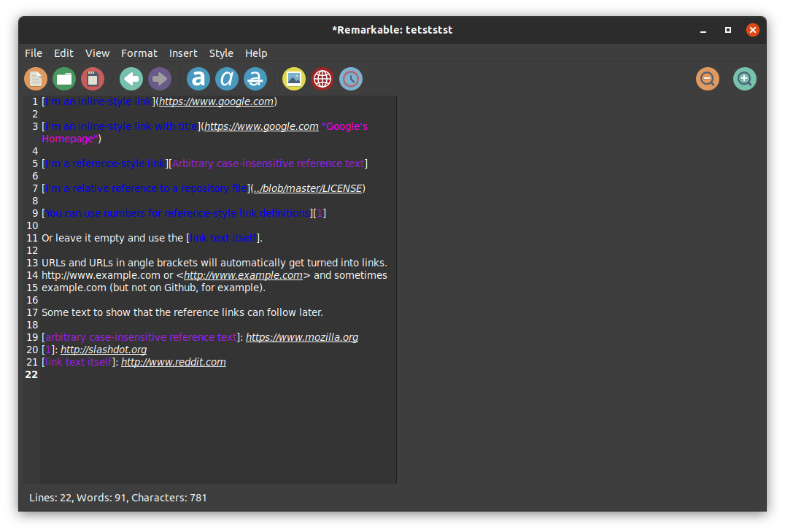
Task: Open the File menu
Action: click(x=33, y=53)
